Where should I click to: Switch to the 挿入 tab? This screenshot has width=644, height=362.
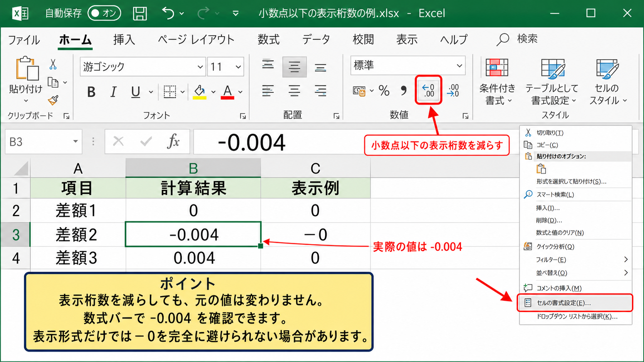click(124, 39)
